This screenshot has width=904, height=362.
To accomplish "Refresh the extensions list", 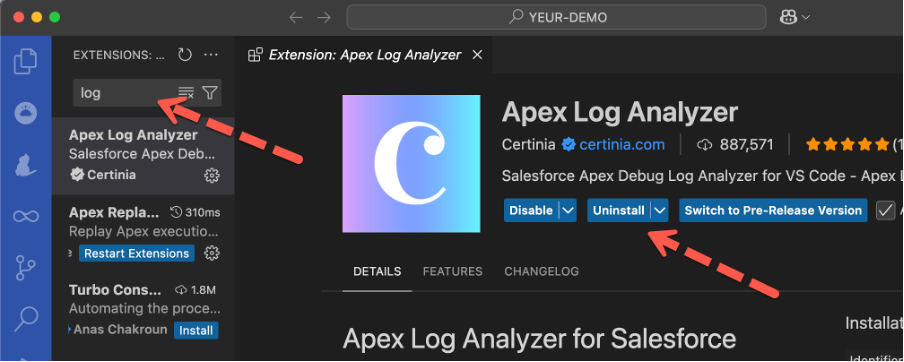I will click(184, 55).
